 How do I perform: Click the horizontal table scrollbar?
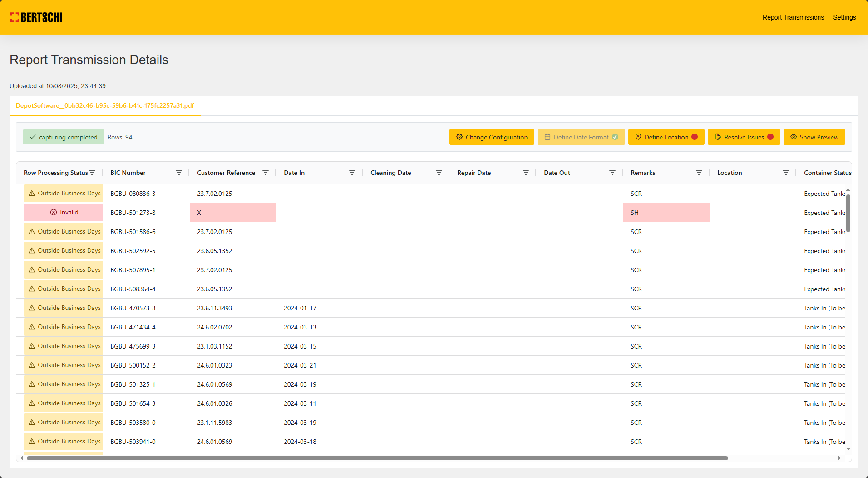(x=377, y=458)
